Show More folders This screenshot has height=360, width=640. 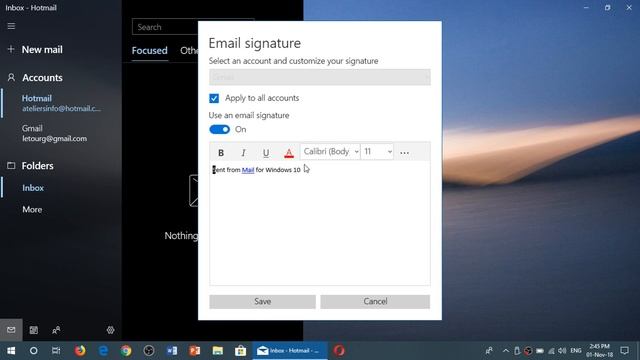pos(32,210)
